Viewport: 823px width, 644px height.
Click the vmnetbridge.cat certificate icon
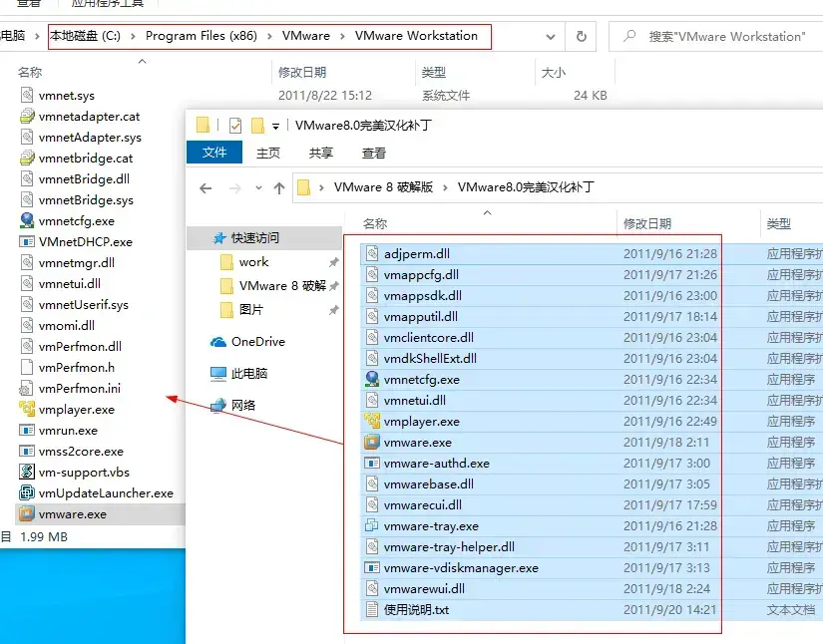tap(27, 158)
